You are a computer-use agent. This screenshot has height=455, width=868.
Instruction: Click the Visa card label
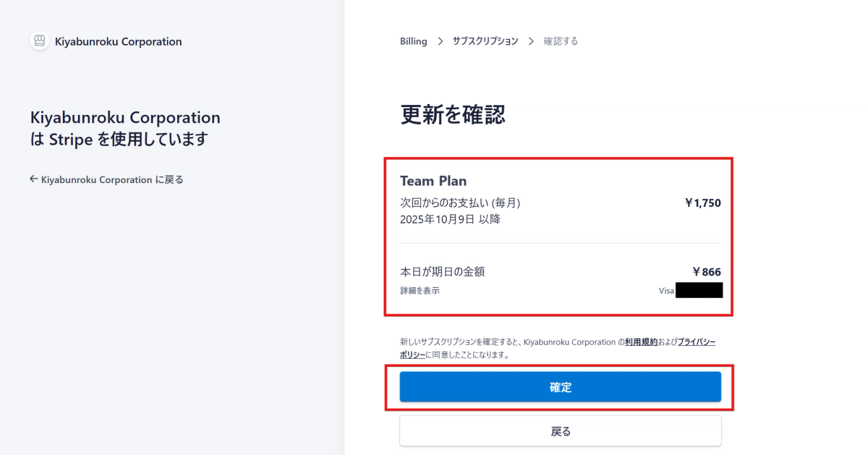(666, 291)
